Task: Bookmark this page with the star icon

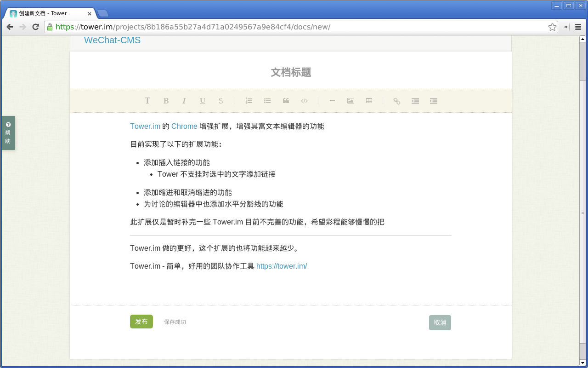Action: 552,27
